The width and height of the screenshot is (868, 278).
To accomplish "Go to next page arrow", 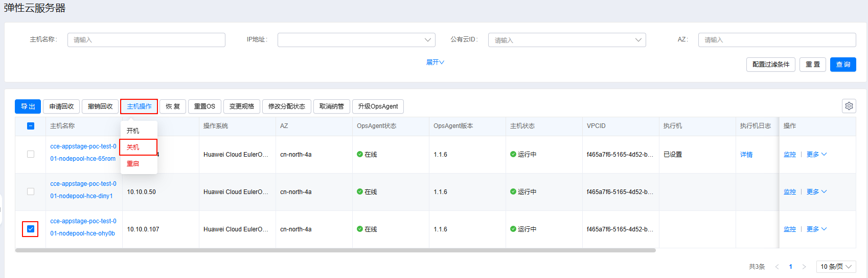I will pyautogui.click(x=804, y=267).
